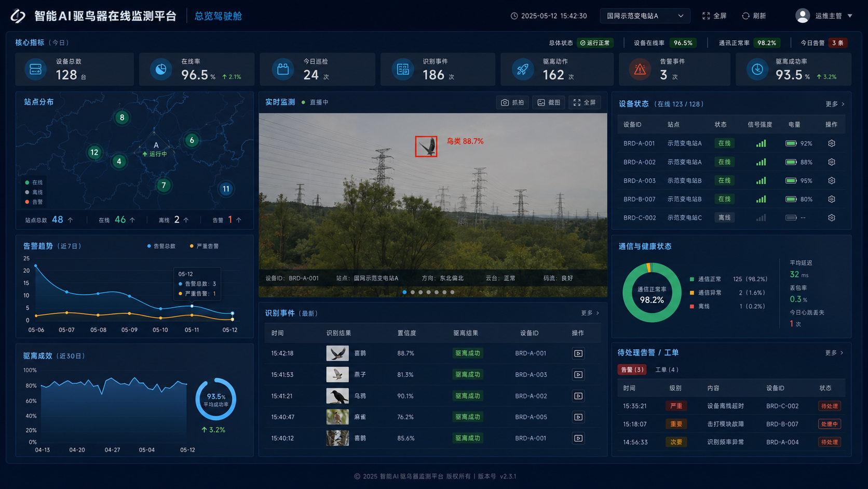Viewport: 868px width, 489px height.
Task: Toggle 离线 legend in communication panel
Action: tap(700, 306)
